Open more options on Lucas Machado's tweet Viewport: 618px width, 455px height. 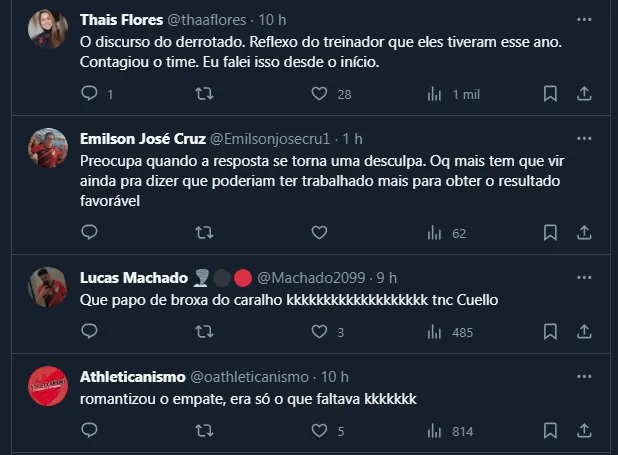click(585, 277)
